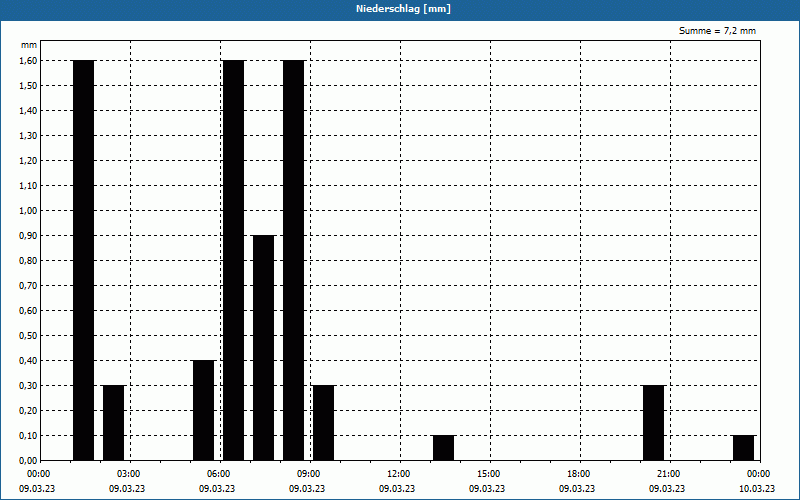The width and height of the screenshot is (800, 500).
Task: Click the y-axis value 0,60
Action: (28, 311)
